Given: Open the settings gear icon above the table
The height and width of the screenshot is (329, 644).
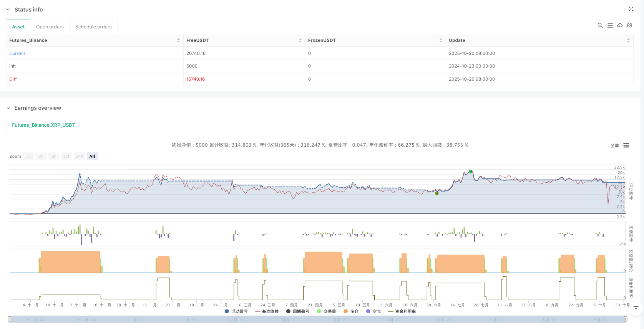Looking at the screenshot, I should (629, 25).
